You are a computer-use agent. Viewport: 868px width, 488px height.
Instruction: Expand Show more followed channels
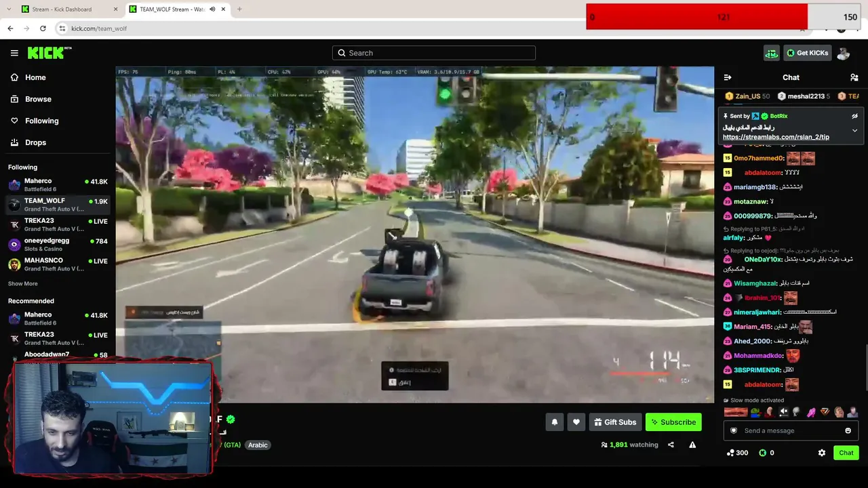click(x=23, y=283)
